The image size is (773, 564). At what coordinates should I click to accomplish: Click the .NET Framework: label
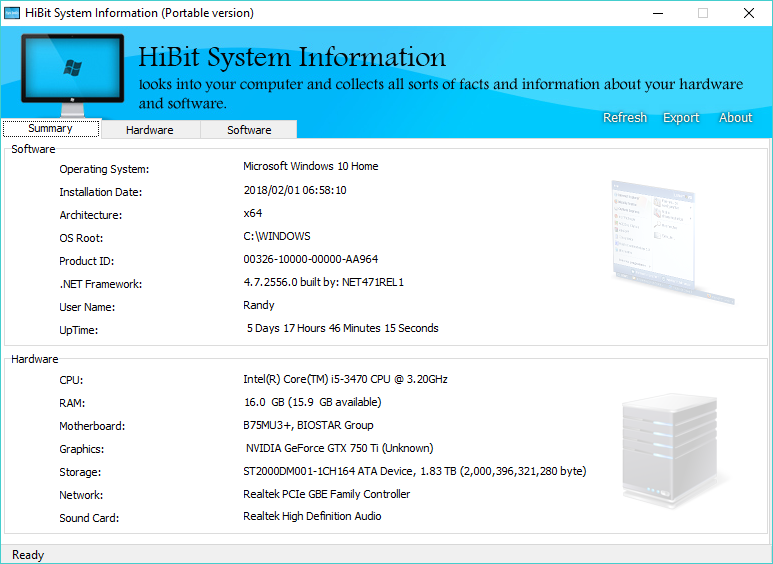(101, 284)
